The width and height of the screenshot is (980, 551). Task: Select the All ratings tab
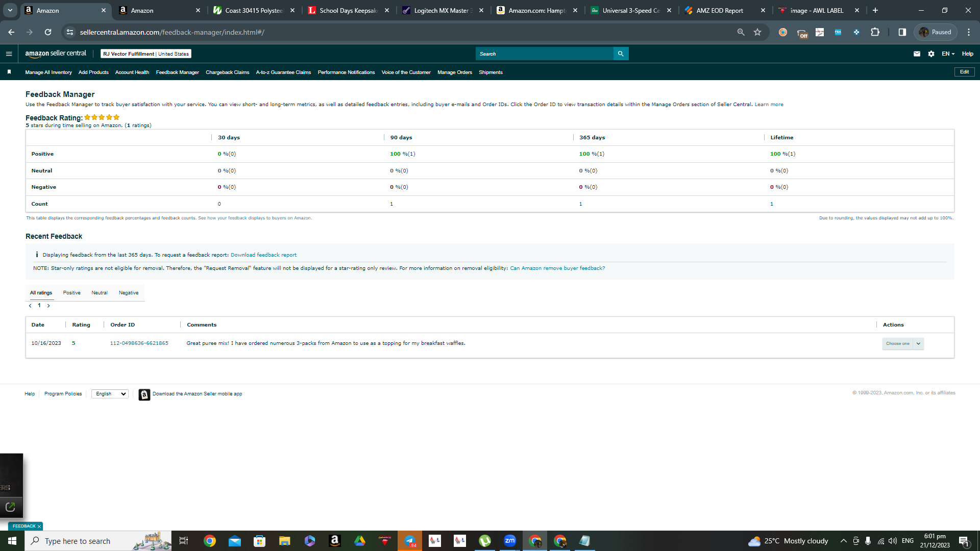point(41,293)
